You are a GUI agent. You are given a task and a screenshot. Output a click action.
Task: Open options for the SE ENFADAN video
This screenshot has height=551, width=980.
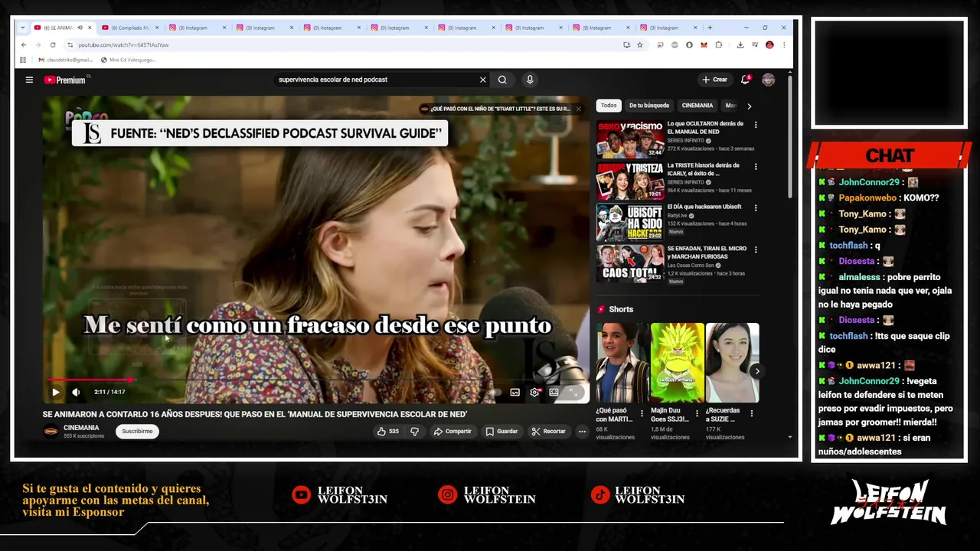756,249
